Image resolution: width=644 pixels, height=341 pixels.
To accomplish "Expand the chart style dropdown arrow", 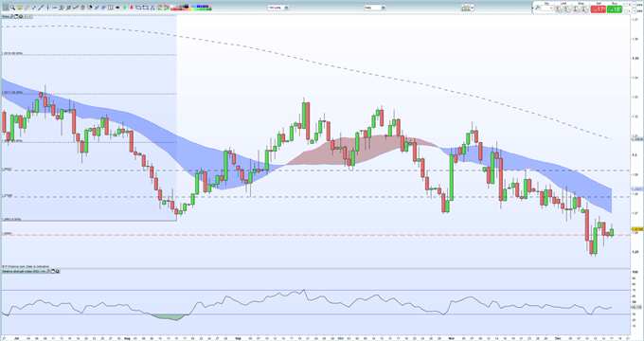I will coord(473,8).
